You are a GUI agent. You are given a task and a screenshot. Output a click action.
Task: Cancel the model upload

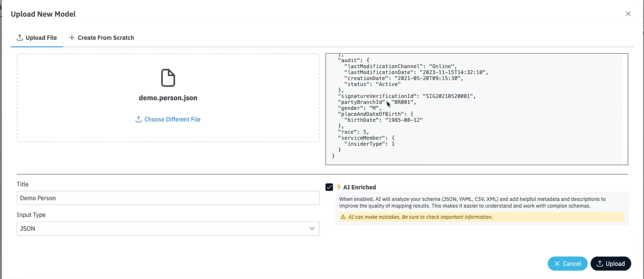point(568,264)
